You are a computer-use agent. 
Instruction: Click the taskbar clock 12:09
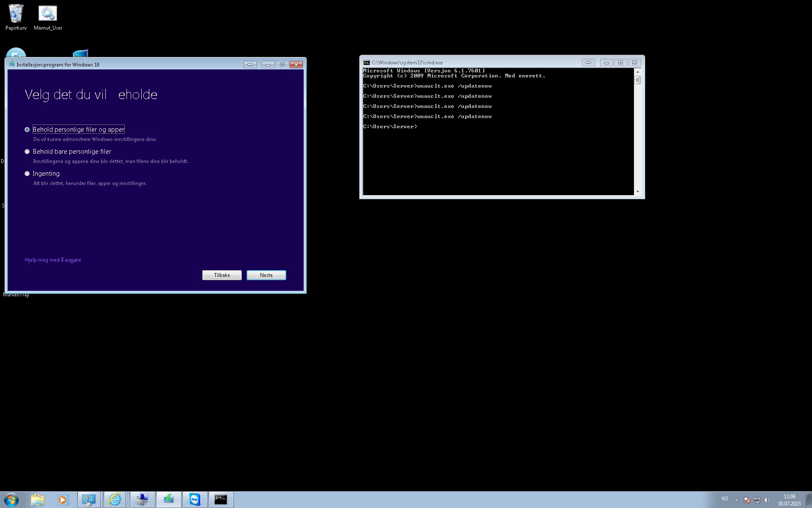point(789,497)
